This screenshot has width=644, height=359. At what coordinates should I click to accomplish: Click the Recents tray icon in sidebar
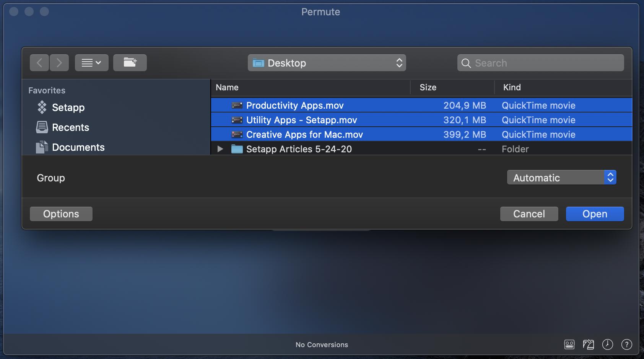pyautogui.click(x=42, y=127)
